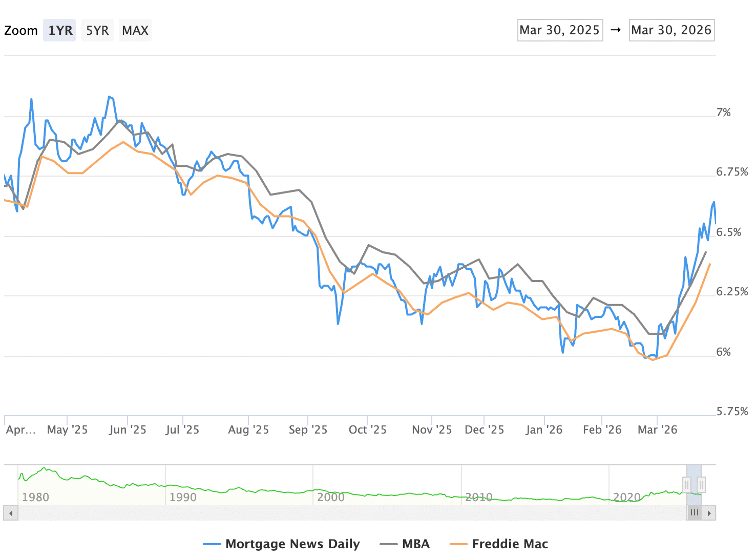Toggle Freddie Mac series in legend
The width and height of the screenshot is (756, 560).
[x=499, y=544]
